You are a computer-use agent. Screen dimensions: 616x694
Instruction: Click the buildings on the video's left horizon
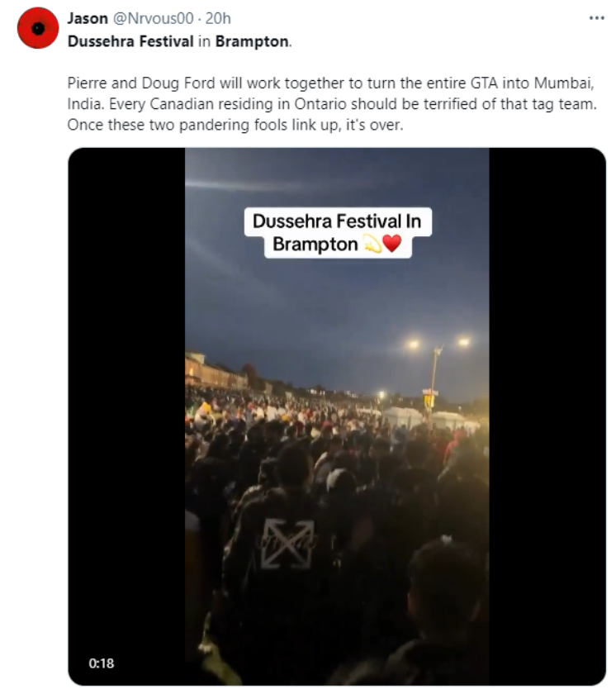[x=216, y=370]
